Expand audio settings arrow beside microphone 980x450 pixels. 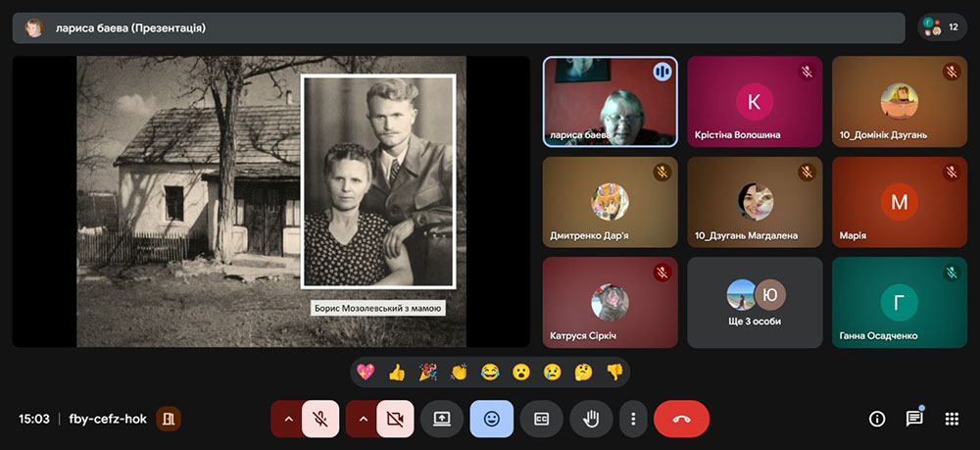tap(287, 419)
